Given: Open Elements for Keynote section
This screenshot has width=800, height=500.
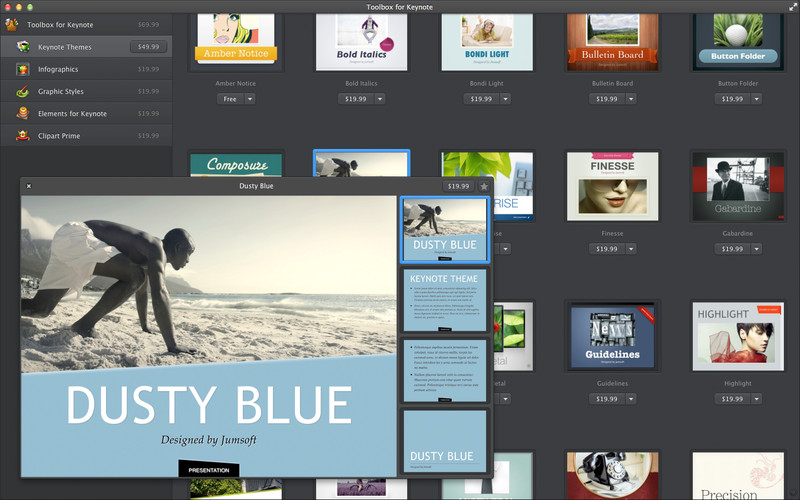Looking at the screenshot, I should click(x=86, y=113).
